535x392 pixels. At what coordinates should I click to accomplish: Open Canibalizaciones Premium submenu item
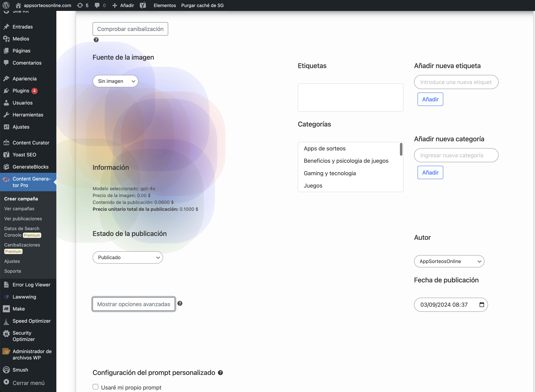coord(22,248)
